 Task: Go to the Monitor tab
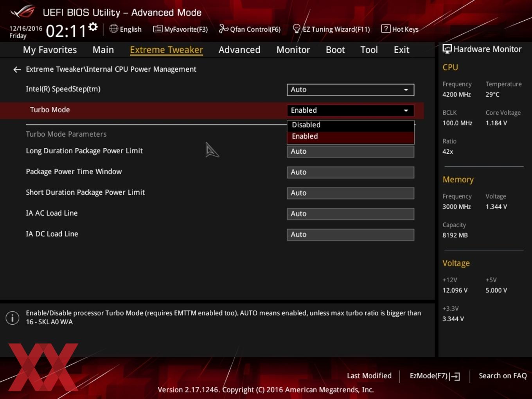[x=293, y=50]
